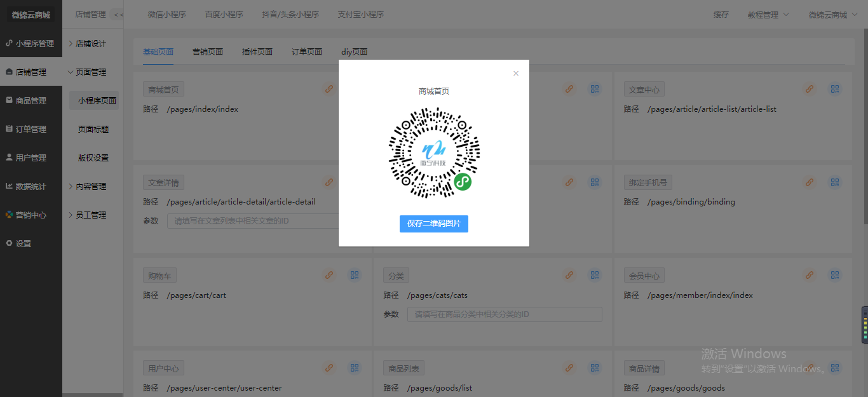Copy link icon on 会员中心 card
This screenshot has width=868, height=397.
tap(810, 276)
